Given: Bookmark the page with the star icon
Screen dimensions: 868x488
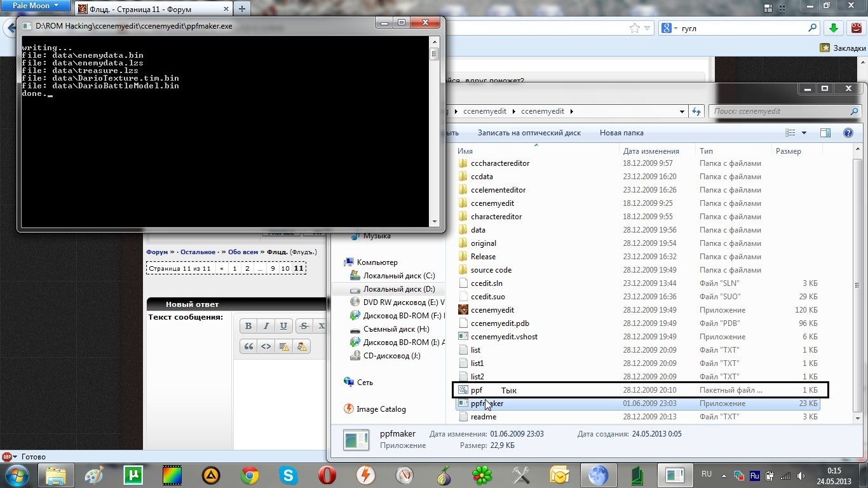Looking at the screenshot, I should click(634, 28).
